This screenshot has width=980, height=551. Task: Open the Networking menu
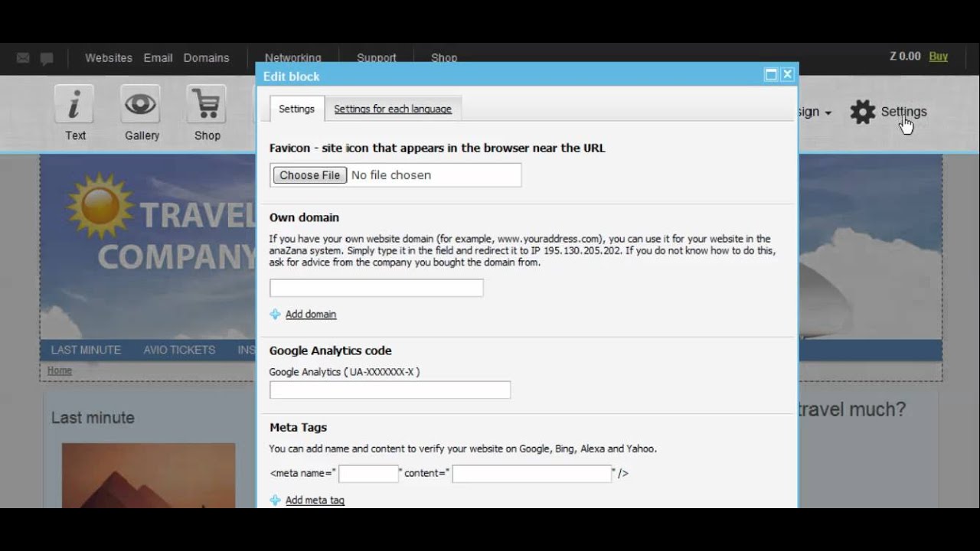292,57
